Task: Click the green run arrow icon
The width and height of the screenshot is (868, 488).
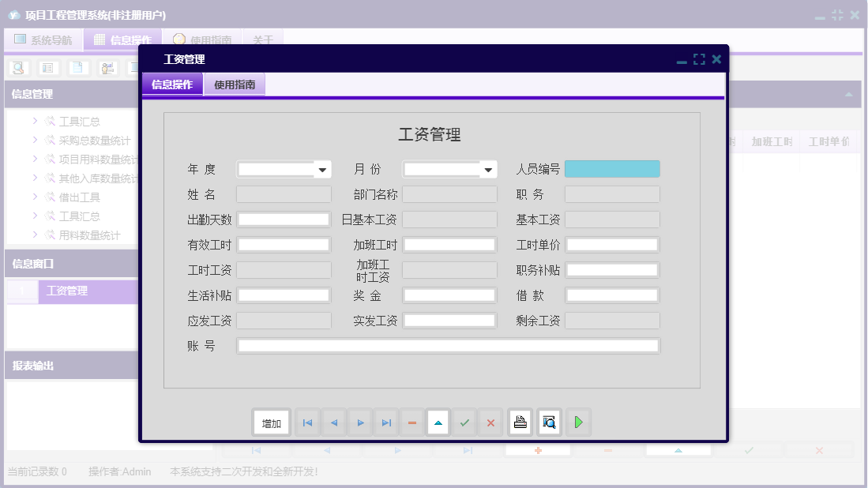Action: click(577, 422)
